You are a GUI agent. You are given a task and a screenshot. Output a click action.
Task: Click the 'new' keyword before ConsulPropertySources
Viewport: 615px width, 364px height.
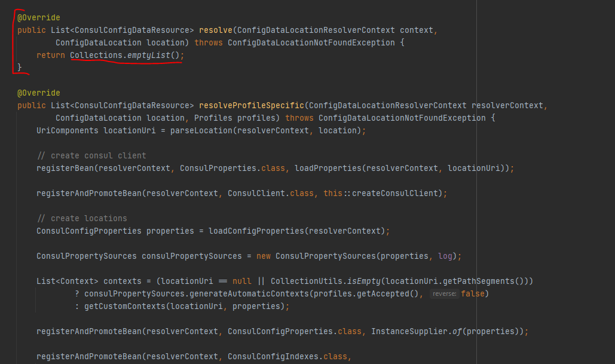click(264, 256)
